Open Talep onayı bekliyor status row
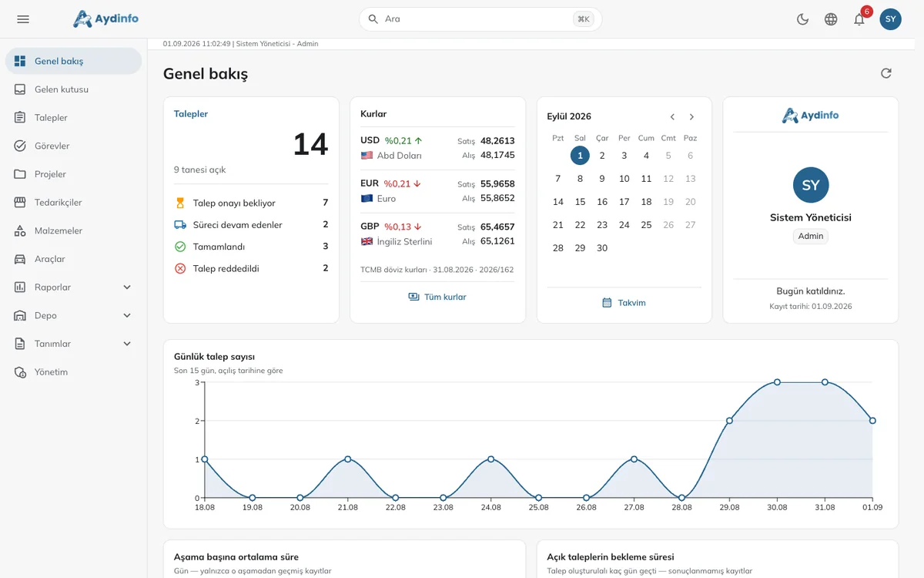The image size is (924, 578). (251, 203)
